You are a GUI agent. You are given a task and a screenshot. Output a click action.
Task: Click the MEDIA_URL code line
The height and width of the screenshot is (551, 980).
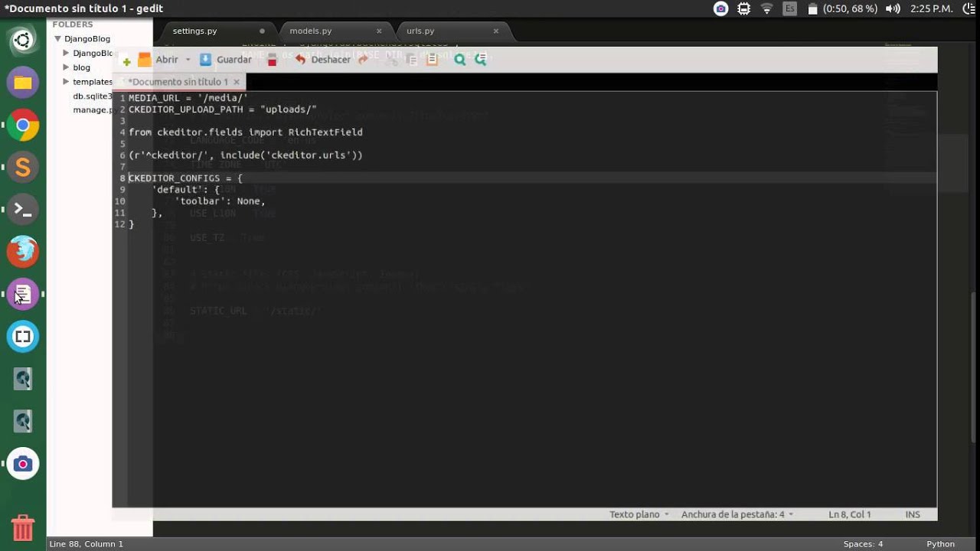click(188, 98)
